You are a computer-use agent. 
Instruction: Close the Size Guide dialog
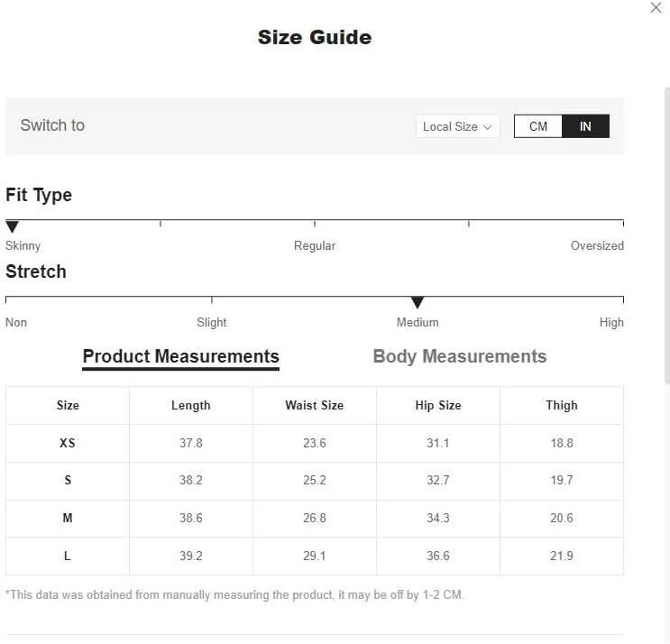656,7
